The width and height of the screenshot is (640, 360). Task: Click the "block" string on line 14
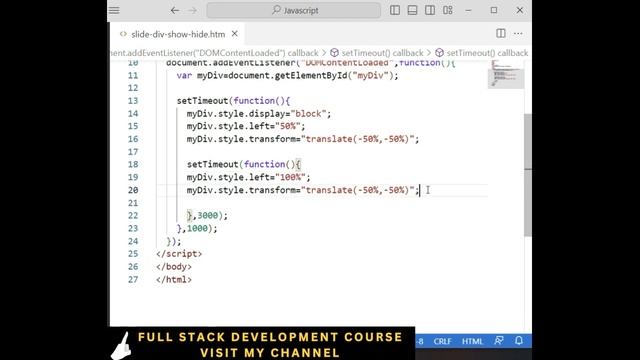click(x=308, y=113)
